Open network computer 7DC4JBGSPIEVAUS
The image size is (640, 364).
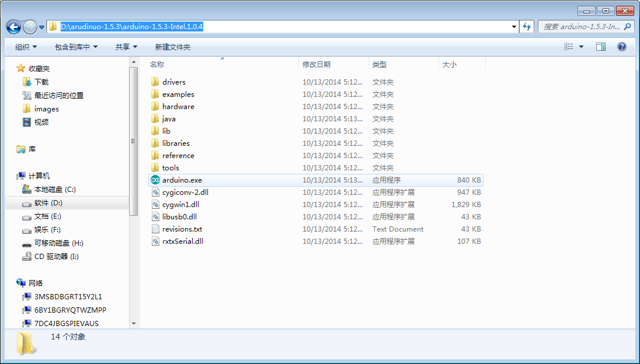click(x=66, y=323)
